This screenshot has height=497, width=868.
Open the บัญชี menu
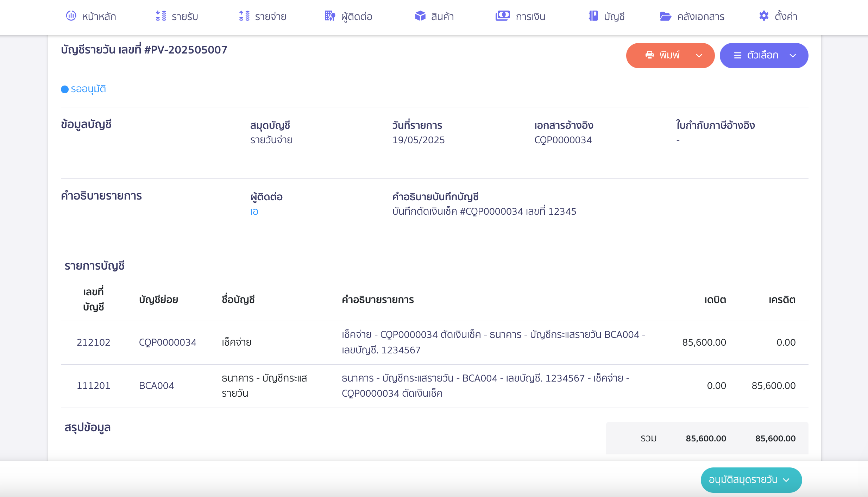pyautogui.click(x=614, y=17)
